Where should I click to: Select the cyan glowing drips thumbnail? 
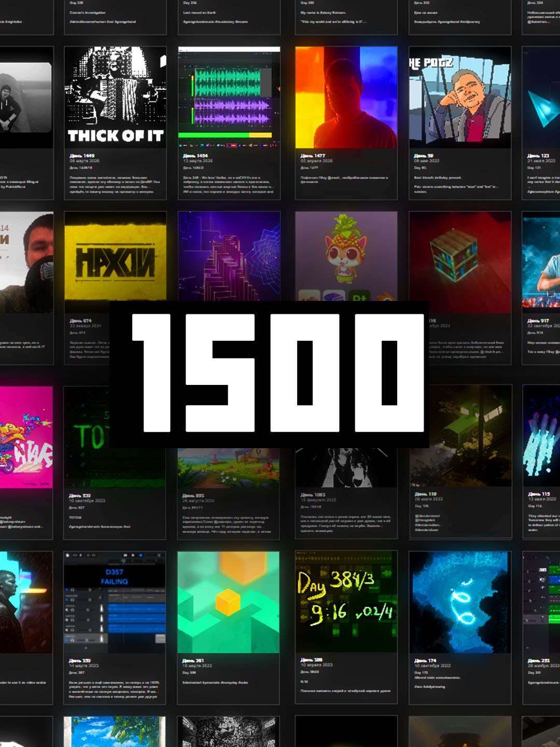[x=541, y=436]
